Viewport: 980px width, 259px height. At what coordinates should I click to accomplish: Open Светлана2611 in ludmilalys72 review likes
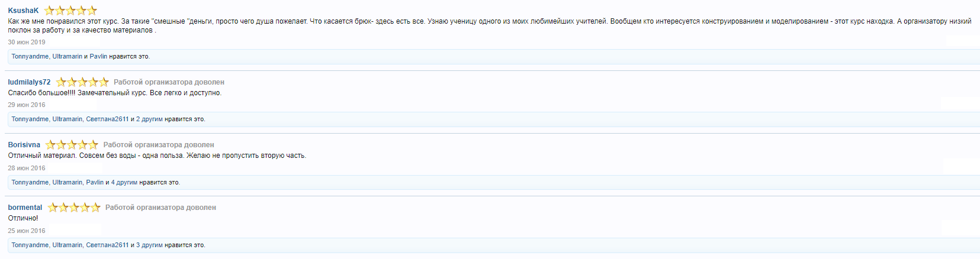point(107,119)
